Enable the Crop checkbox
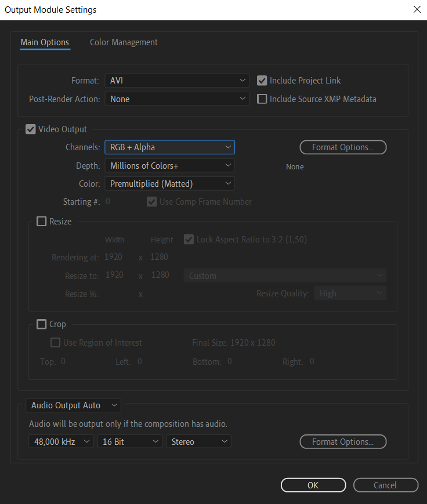The width and height of the screenshot is (427, 504). [x=41, y=324]
